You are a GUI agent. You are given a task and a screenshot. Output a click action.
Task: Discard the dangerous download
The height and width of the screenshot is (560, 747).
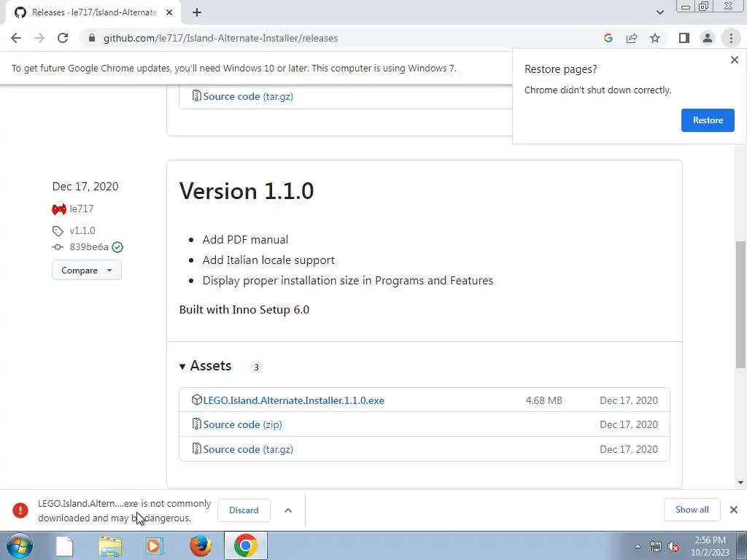click(x=244, y=510)
